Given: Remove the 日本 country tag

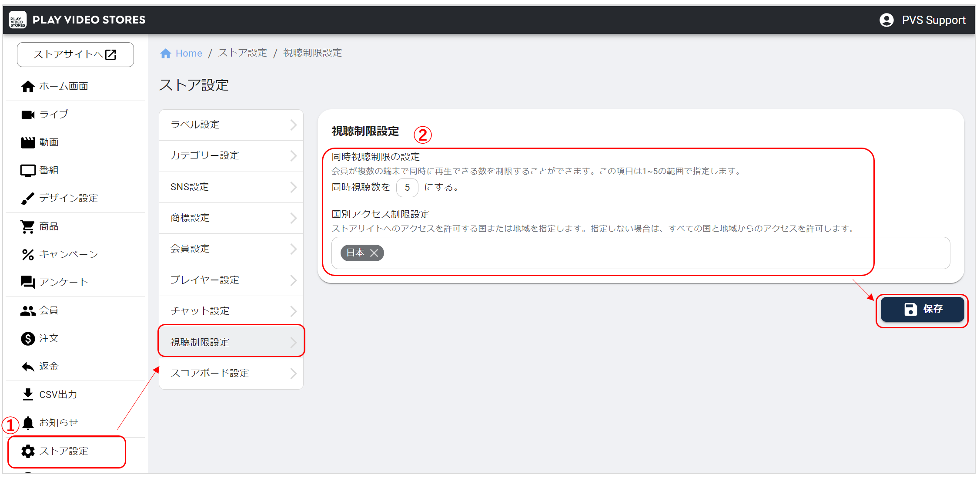Looking at the screenshot, I should click(x=374, y=253).
